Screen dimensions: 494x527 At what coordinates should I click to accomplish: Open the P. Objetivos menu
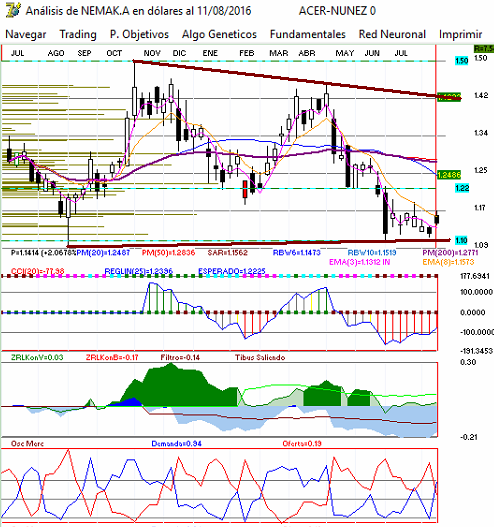(x=139, y=34)
